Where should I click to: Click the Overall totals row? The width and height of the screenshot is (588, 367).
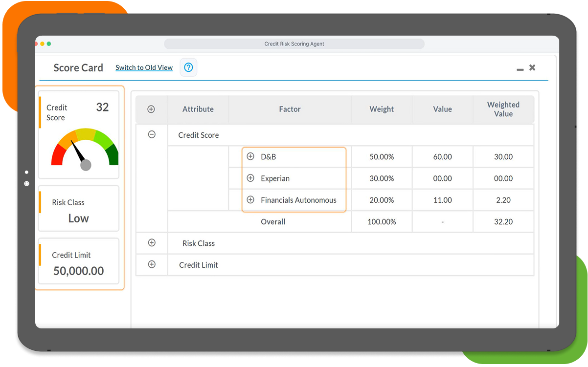272,221
